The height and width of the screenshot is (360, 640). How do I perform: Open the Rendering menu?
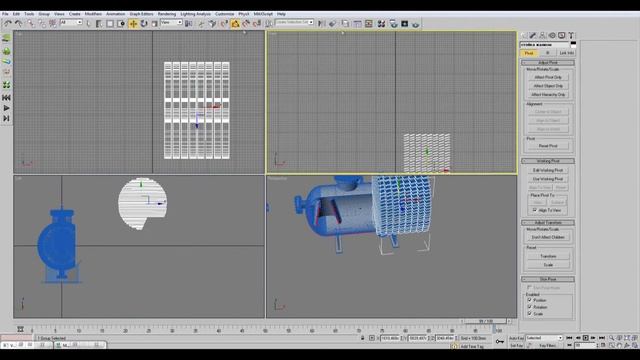[x=167, y=14]
